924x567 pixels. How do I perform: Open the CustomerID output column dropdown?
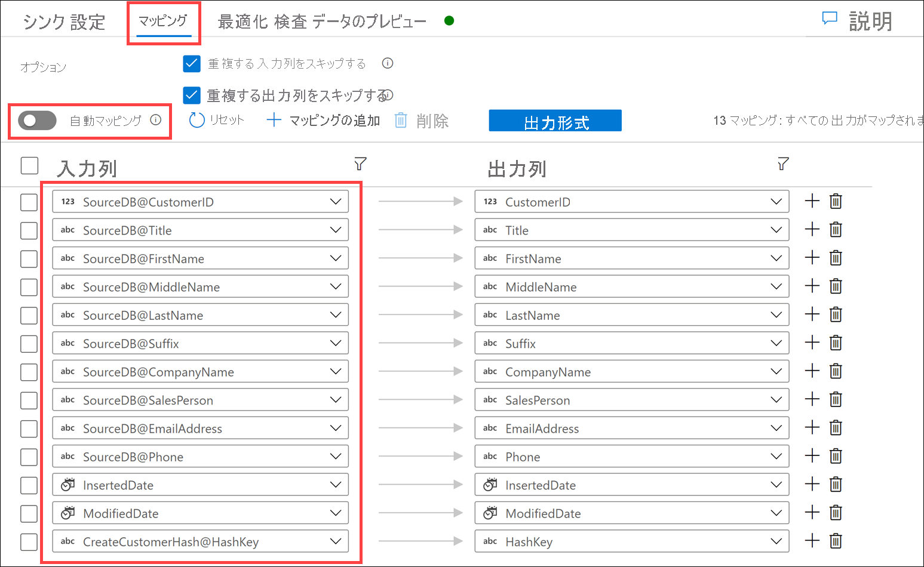tap(632, 202)
